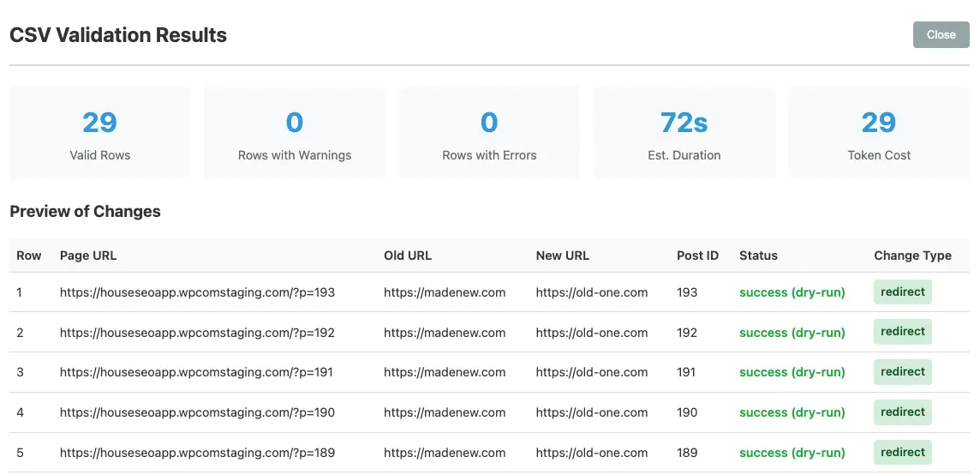Screen dimensions: 980x475
Task: Open the page URL ending ?p=191
Action: (196, 372)
